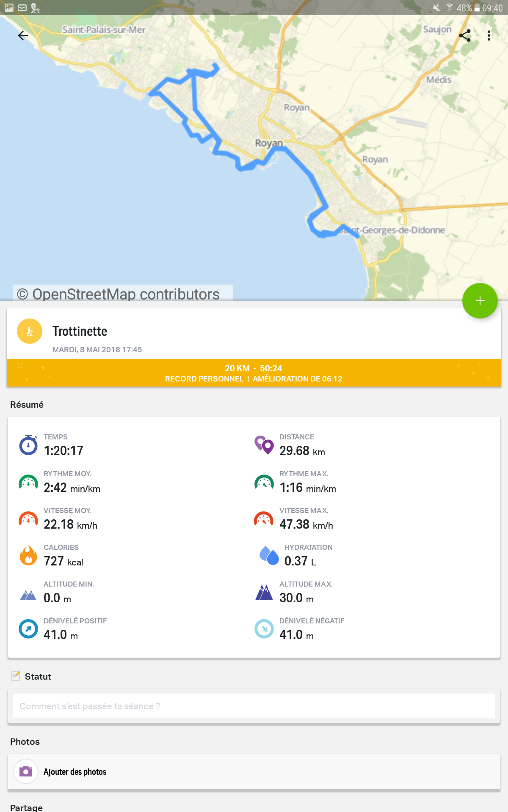Tap the Dénivelé positif arrow icon
This screenshot has height=812, width=508.
[x=28, y=629]
